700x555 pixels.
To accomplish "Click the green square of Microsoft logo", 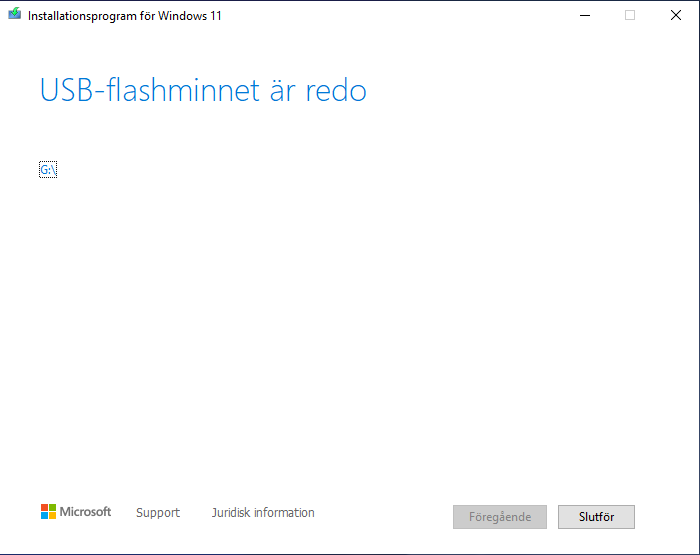I will (53, 508).
